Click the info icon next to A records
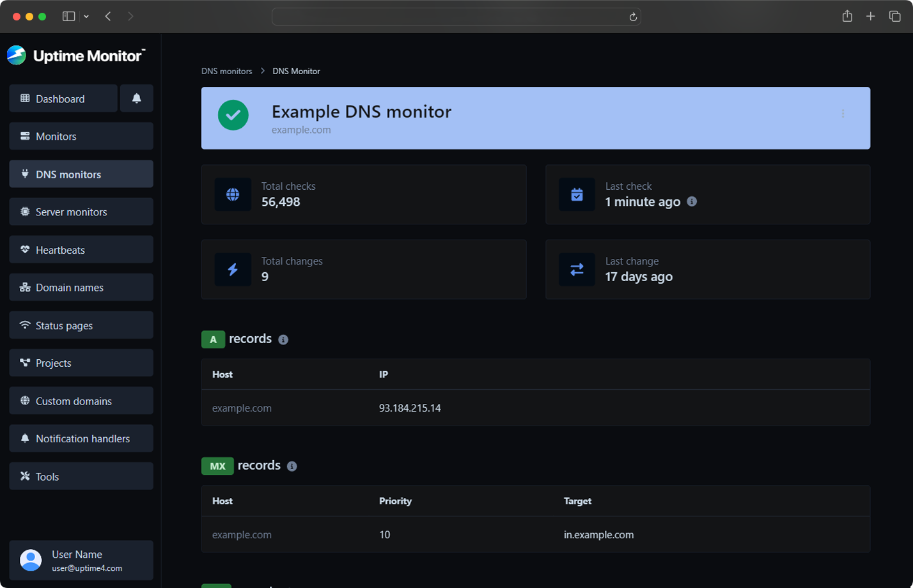Image resolution: width=913 pixels, height=588 pixels. (283, 339)
